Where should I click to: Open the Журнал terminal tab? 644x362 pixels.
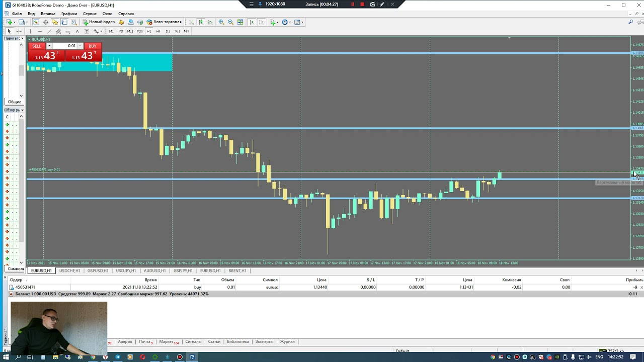[x=287, y=342]
